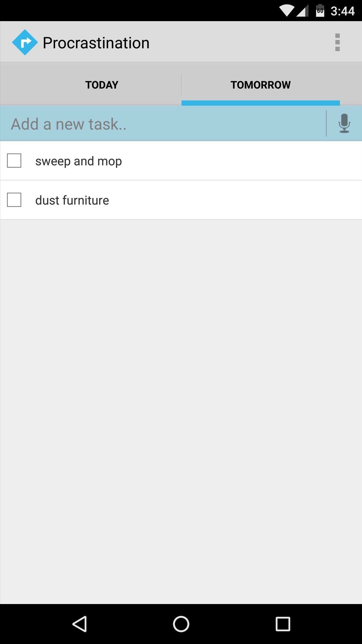The height and width of the screenshot is (644, 362).
Task: Switch to the TODAY tab
Action: point(102,85)
